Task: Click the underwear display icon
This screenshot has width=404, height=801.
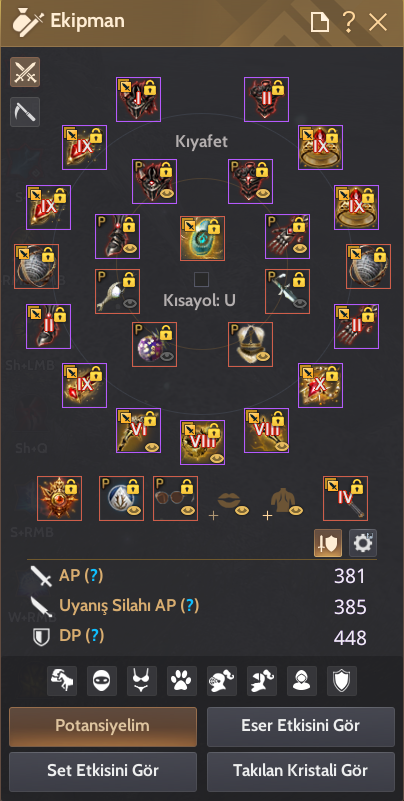Action: [142, 680]
